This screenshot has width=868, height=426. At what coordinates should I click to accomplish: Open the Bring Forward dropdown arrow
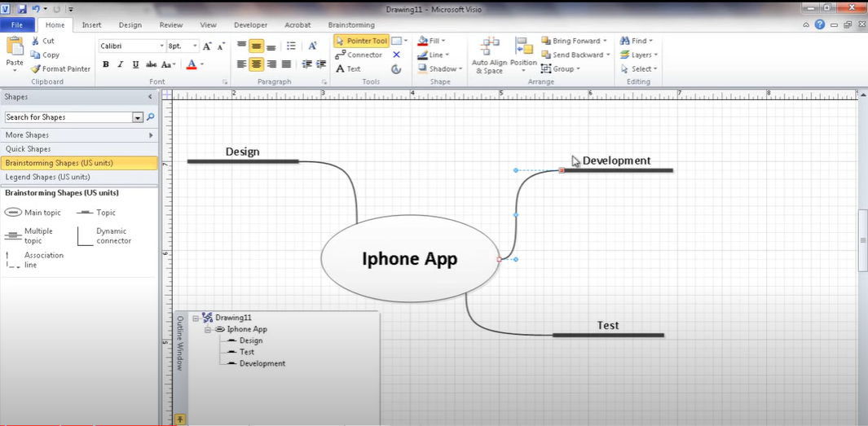605,41
